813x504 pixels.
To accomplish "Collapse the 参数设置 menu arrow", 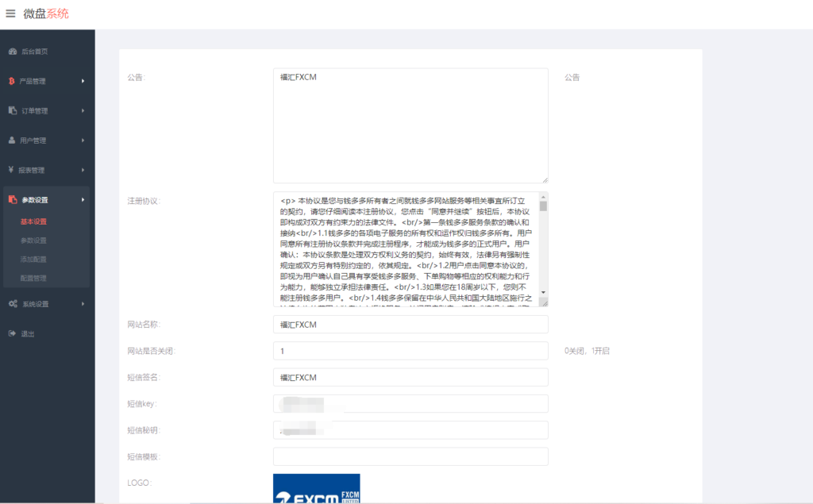I will pos(83,200).
